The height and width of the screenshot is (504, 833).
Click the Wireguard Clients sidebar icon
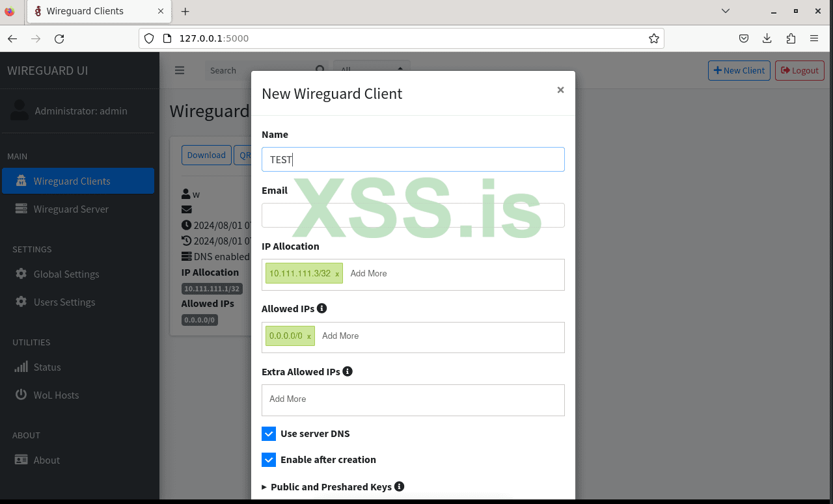click(x=21, y=181)
